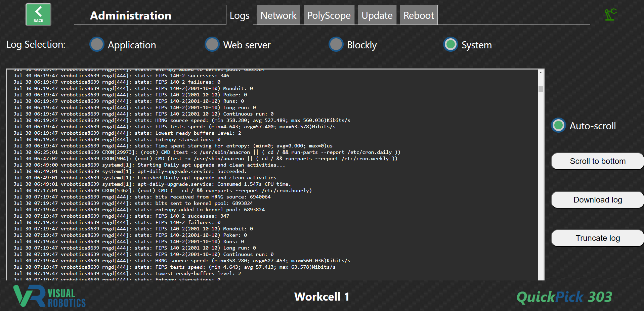
Task: Click the 'FIPS 140-2 successes: 346' line
Action: [121, 76]
